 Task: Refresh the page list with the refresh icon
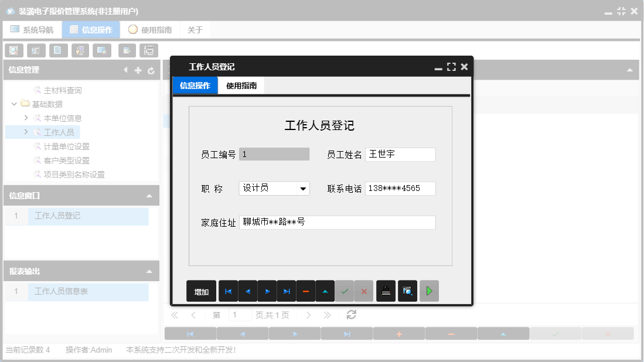click(350, 315)
